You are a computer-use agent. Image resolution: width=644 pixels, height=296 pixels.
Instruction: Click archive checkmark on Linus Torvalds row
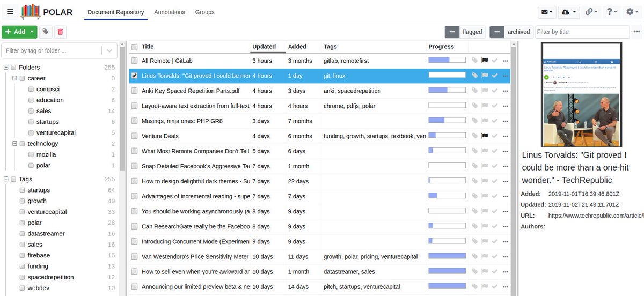coord(495,76)
